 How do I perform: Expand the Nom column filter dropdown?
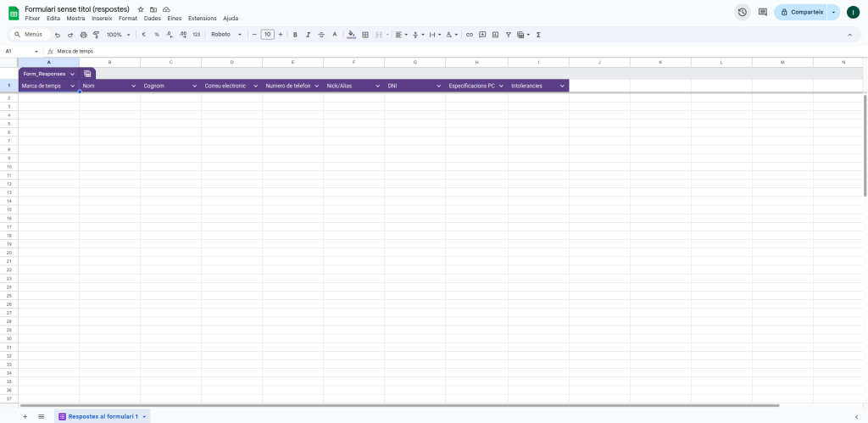pos(133,86)
